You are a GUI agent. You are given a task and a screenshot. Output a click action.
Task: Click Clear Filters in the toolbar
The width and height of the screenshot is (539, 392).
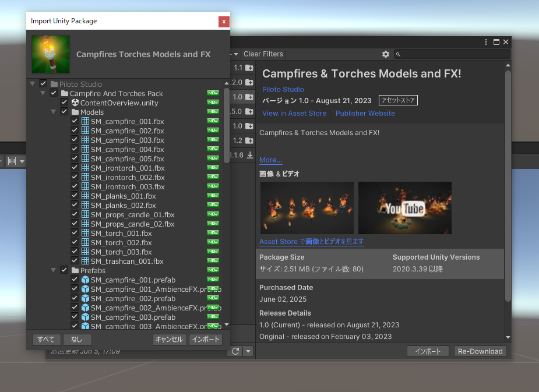(263, 54)
